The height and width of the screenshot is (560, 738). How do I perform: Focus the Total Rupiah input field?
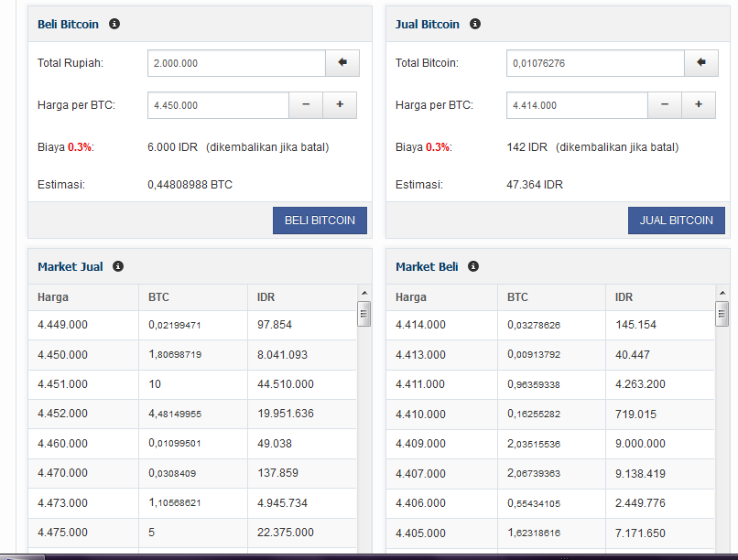[x=236, y=63]
